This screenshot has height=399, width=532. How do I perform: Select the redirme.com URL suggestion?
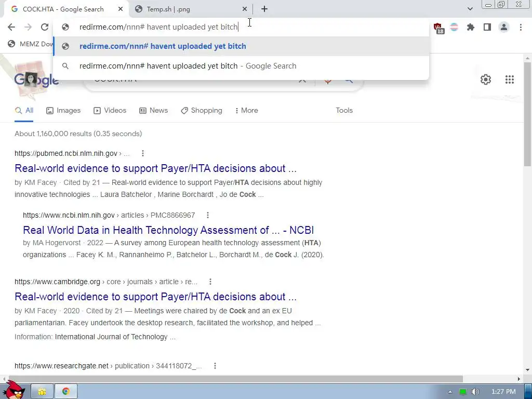[x=241, y=46]
